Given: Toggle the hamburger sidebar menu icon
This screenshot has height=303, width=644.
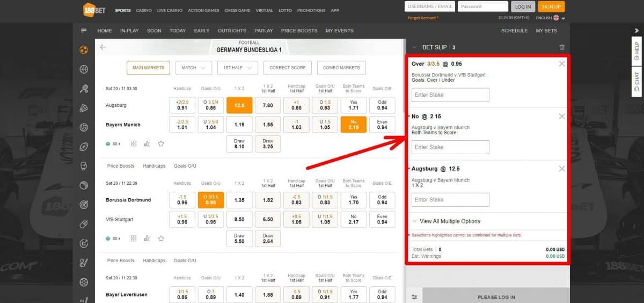Looking at the screenshot, I should (x=84, y=31).
